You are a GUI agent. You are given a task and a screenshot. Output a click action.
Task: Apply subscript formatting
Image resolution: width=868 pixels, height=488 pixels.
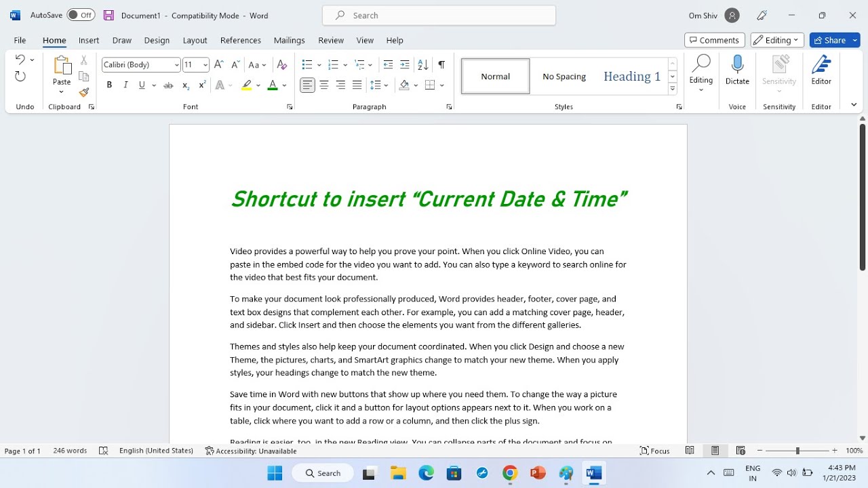(x=186, y=85)
